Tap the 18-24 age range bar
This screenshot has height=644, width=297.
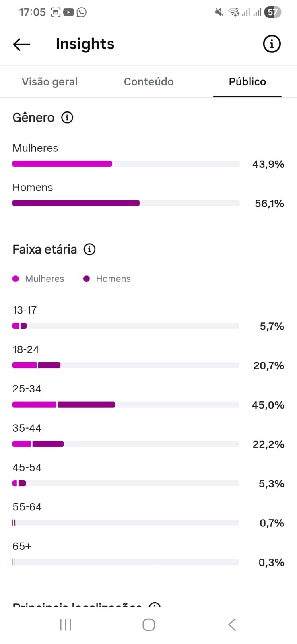click(x=126, y=365)
